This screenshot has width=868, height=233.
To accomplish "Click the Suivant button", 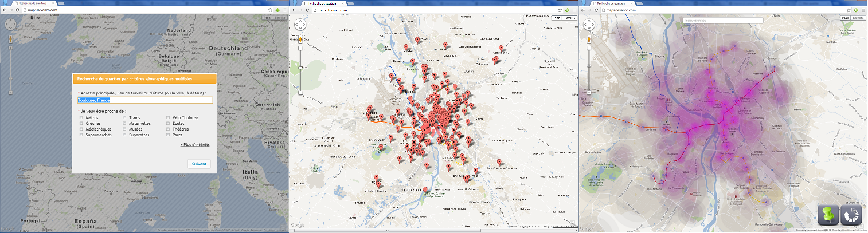I will (200, 164).
